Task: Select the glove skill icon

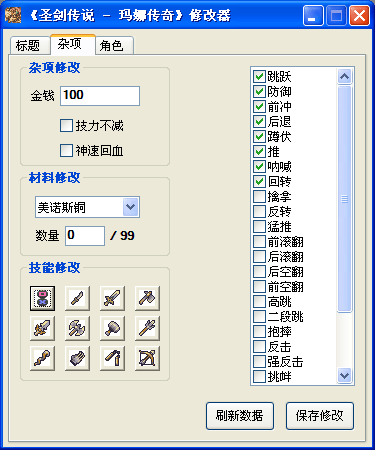Action: 77,358
